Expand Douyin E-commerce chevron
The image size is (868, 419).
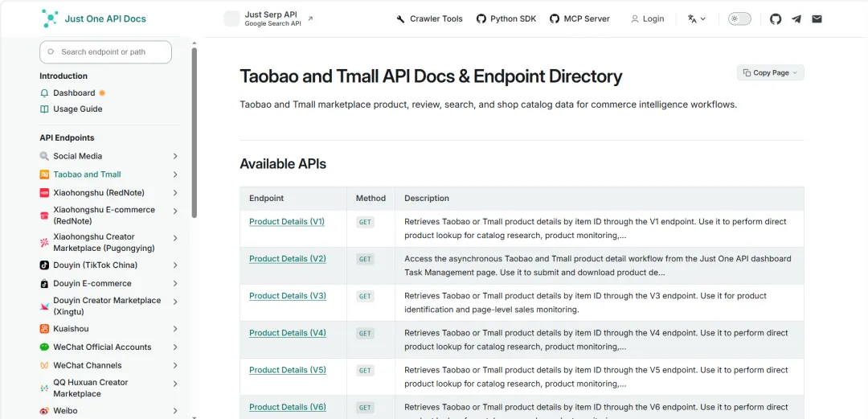pos(175,283)
